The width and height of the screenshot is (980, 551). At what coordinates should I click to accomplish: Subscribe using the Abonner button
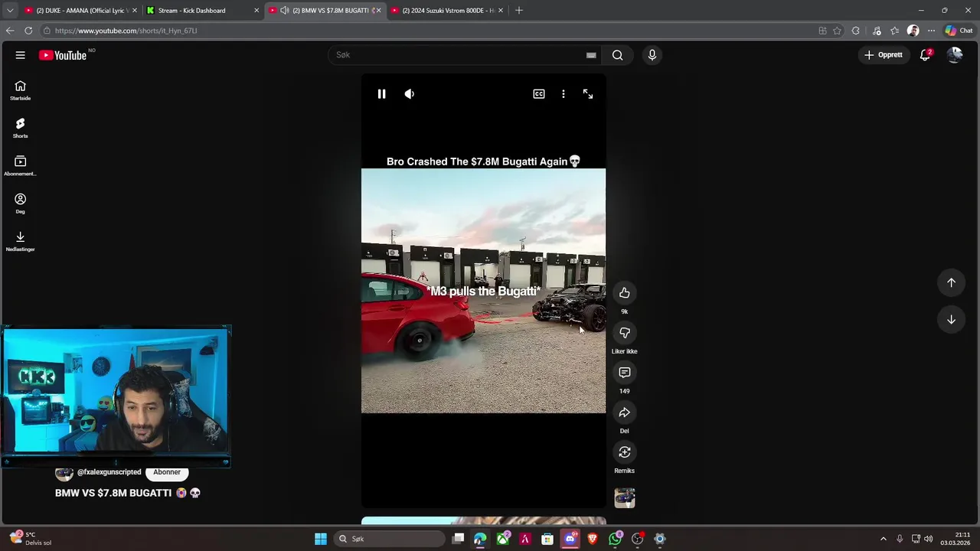167,472
